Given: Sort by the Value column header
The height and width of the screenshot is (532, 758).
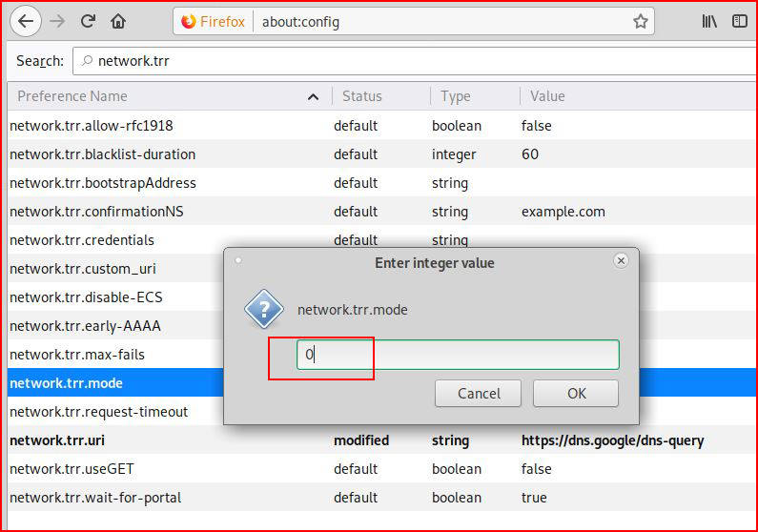Looking at the screenshot, I should pyautogui.click(x=638, y=96).
